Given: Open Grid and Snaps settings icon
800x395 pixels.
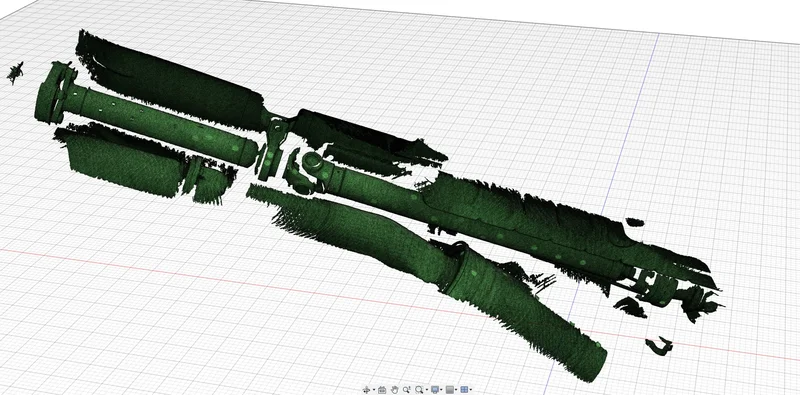Looking at the screenshot, I should pyautogui.click(x=450, y=390).
